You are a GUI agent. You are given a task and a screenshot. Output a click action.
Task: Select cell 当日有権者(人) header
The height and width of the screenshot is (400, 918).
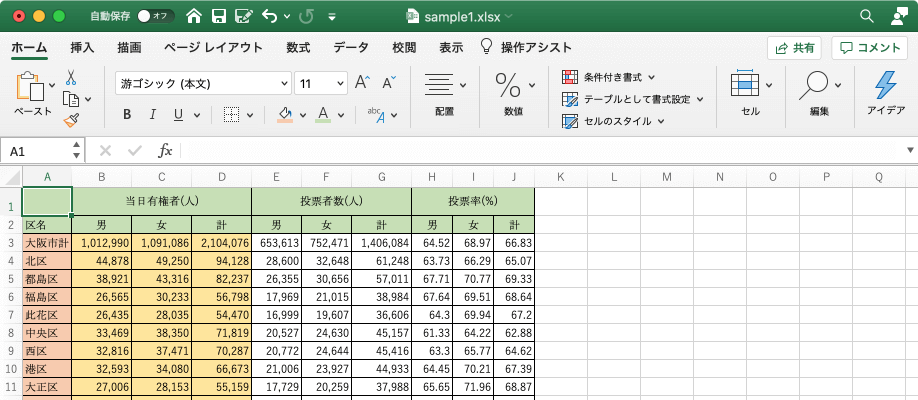tap(162, 201)
